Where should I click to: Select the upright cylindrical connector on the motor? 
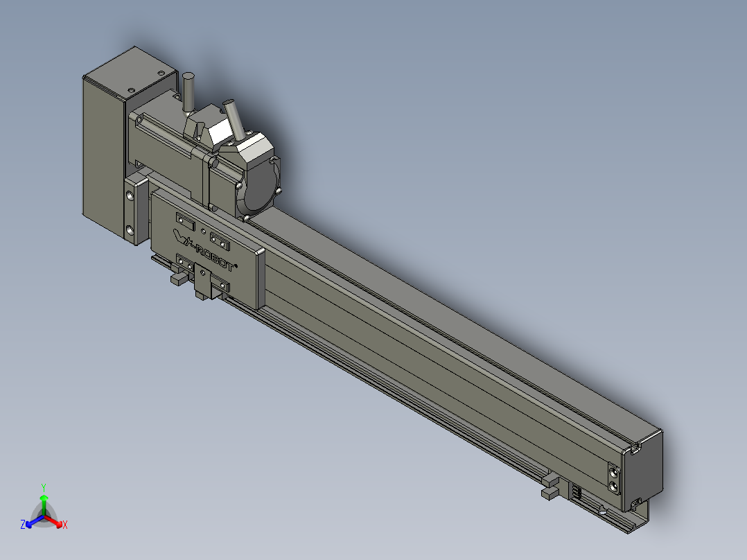(188, 93)
